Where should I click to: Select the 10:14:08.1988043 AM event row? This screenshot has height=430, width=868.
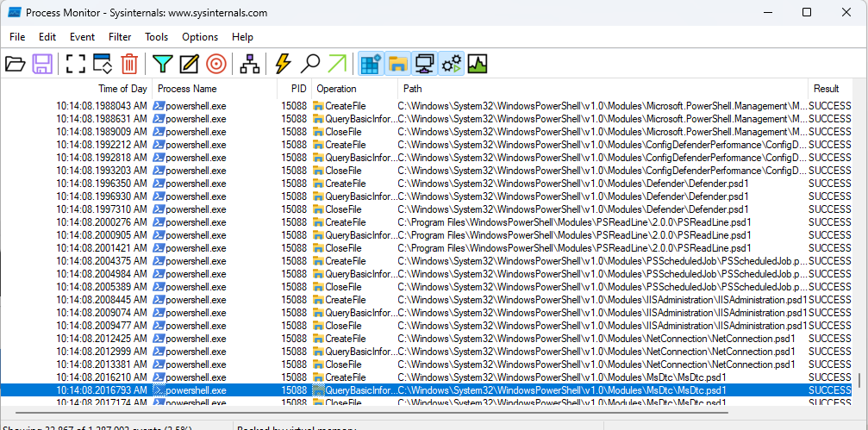pyautogui.click(x=426, y=106)
